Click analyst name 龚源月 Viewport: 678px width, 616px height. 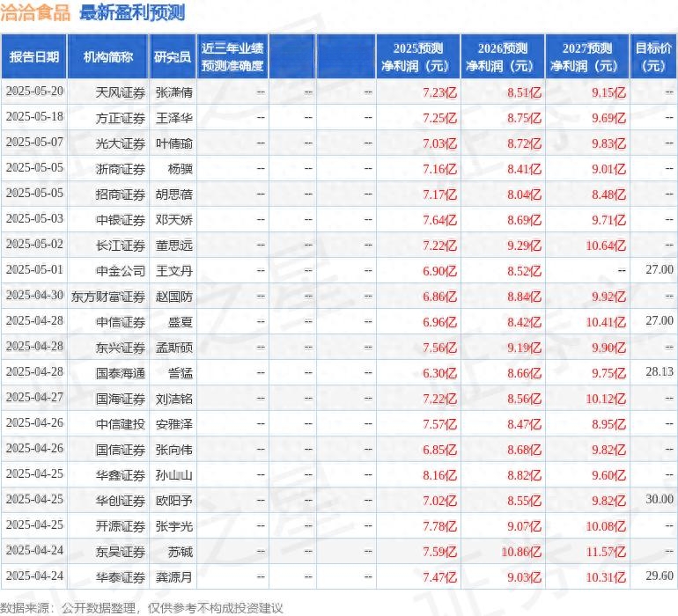pyautogui.click(x=173, y=577)
